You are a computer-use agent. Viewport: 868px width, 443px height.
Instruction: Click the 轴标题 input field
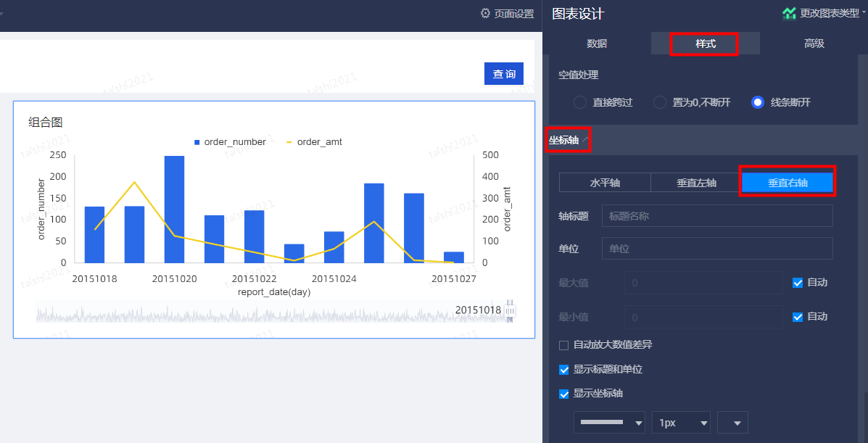pos(716,216)
